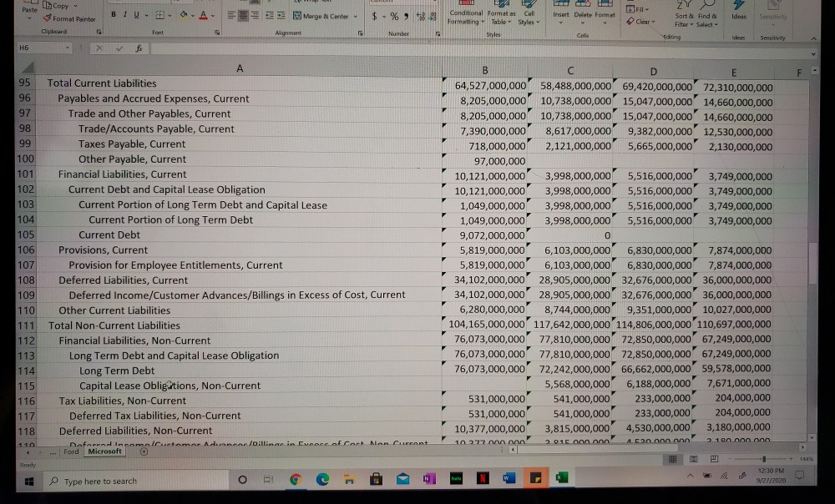The height and width of the screenshot is (504, 835).
Task: Click the Merge & Center button
Action: tap(321, 16)
